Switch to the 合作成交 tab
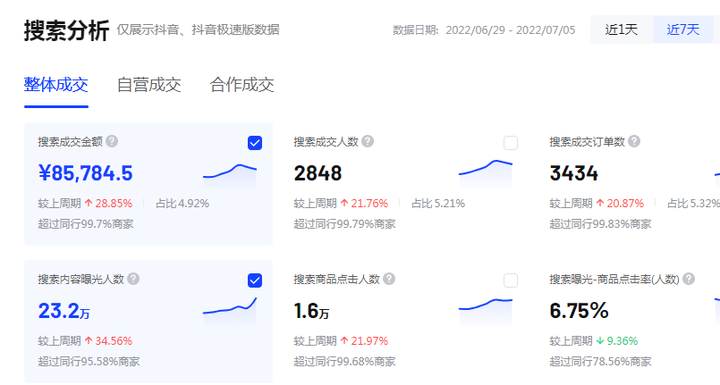This screenshot has height=385, width=720. (x=242, y=85)
